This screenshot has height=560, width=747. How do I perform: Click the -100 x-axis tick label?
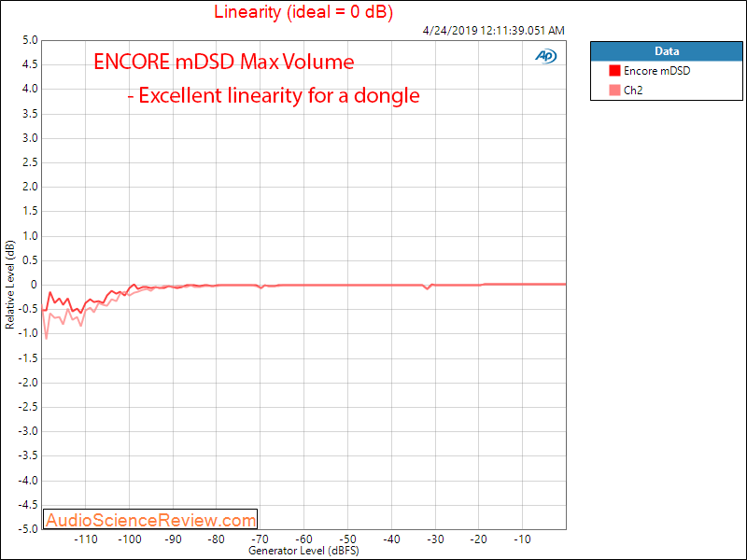click(130, 539)
